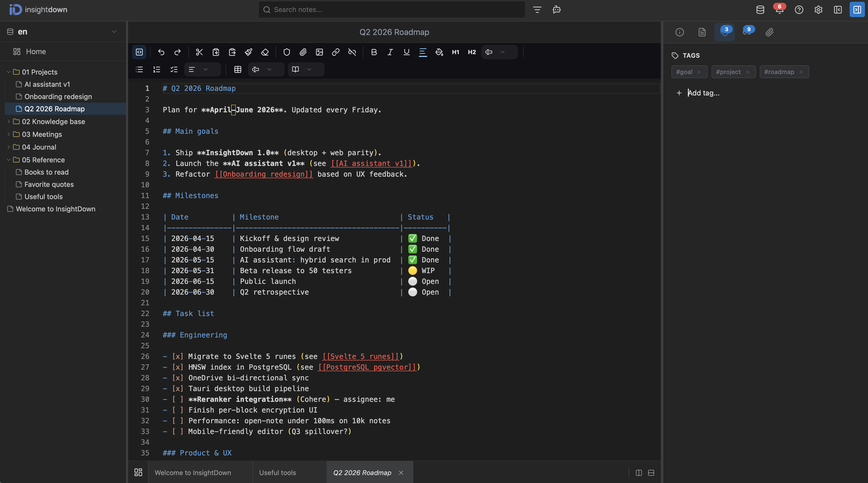Open text alignment dropdown
The width and height of the screenshot is (868, 483).
pyautogui.click(x=202, y=69)
